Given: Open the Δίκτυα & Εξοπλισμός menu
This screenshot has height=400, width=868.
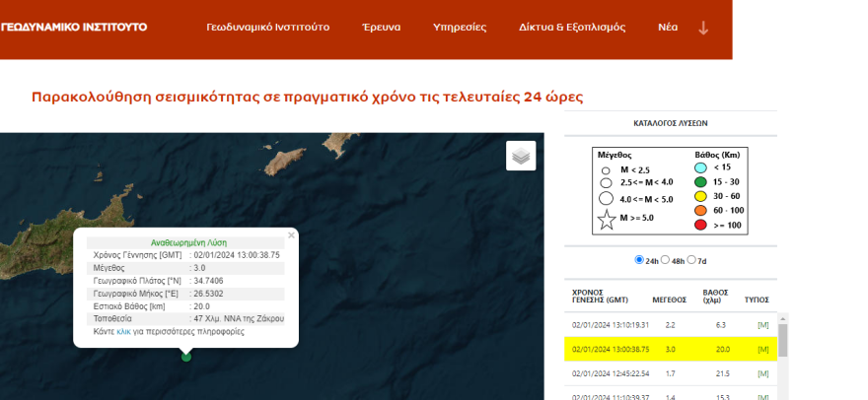Looking at the screenshot, I should [x=572, y=28].
